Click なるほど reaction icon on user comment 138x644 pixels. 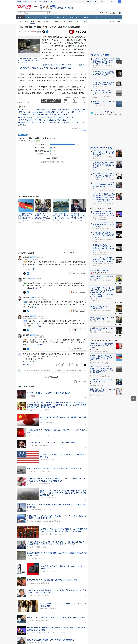point(67,365)
